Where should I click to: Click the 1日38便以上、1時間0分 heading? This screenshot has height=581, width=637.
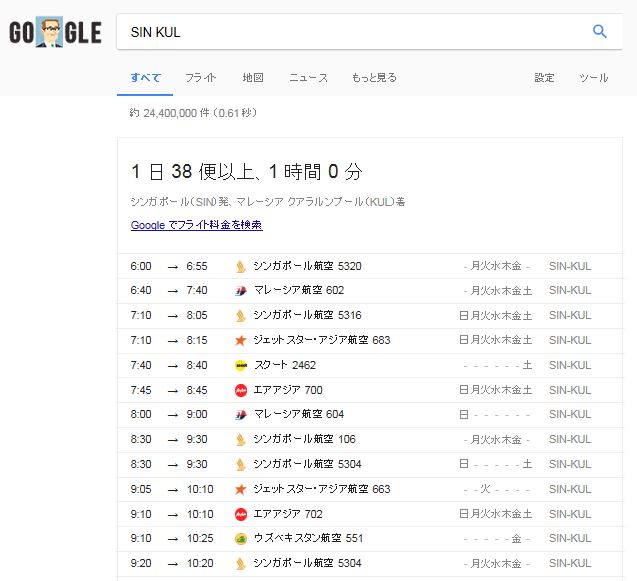pos(247,171)
